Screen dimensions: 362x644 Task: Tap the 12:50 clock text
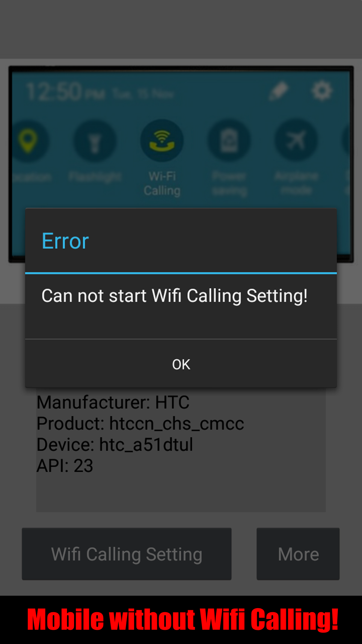(54, 91)
